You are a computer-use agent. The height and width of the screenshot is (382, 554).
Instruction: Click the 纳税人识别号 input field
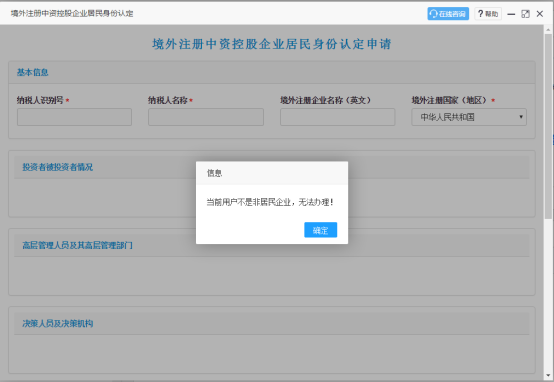coord(75,117)
